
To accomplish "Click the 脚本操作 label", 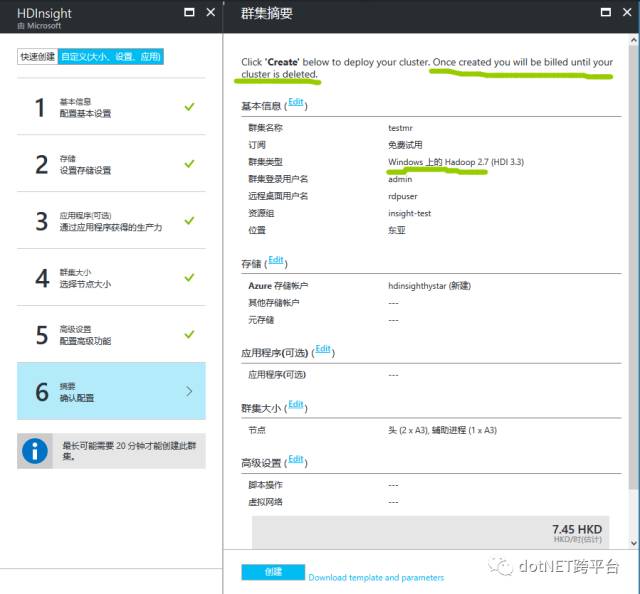I will [x=265, y=485].
